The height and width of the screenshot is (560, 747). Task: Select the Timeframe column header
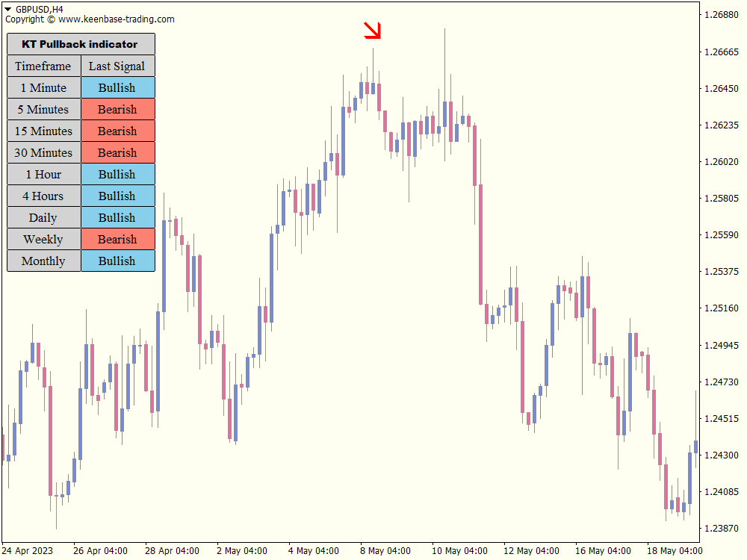click(x=43, y=66)
